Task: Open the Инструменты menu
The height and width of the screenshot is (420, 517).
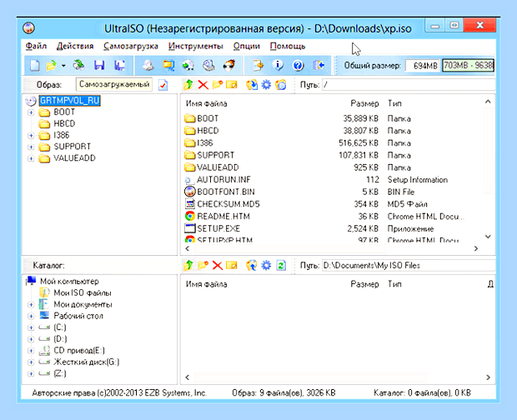Action: pyautogui.click(x=195, y=46)
